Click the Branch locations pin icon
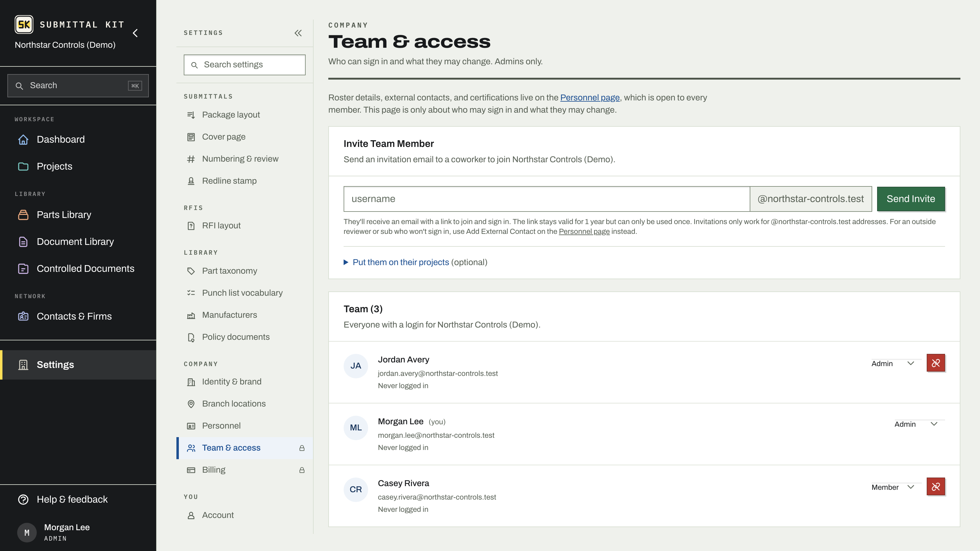 [x=191, y=404]
